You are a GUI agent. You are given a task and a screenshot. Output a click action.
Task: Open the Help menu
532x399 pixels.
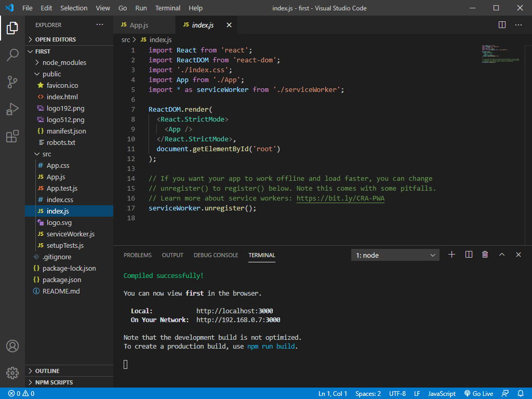click(195, 8)
